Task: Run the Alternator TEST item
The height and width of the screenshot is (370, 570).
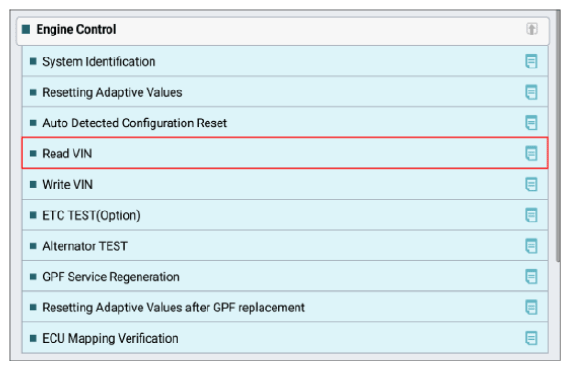Action: [285, 246]
